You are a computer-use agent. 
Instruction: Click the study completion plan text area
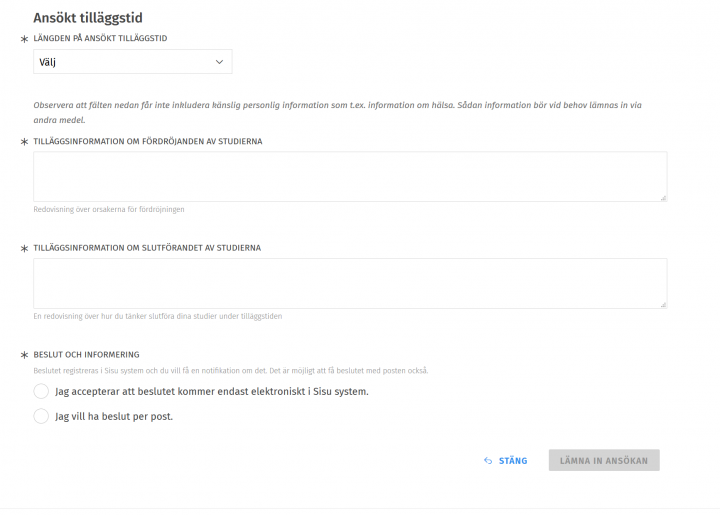(349, 283)
